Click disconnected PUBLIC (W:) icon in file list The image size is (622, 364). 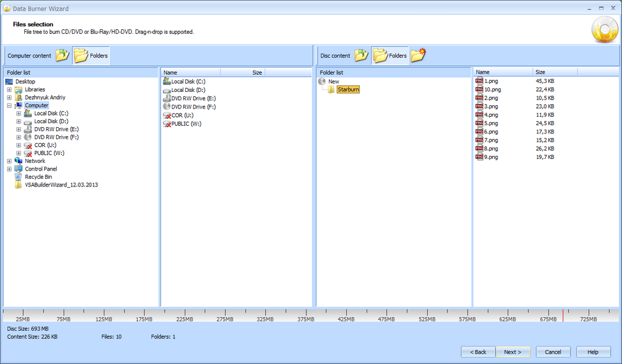click(x=167, y=124)
